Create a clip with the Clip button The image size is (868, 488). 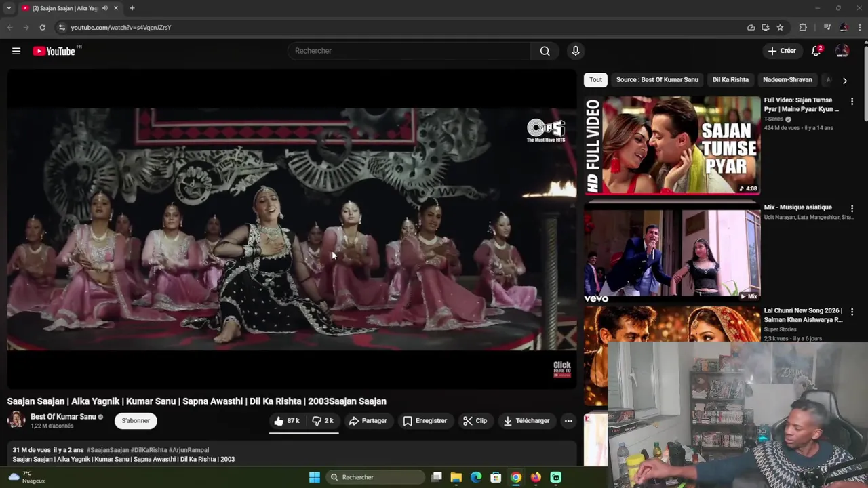click(475, 421)
